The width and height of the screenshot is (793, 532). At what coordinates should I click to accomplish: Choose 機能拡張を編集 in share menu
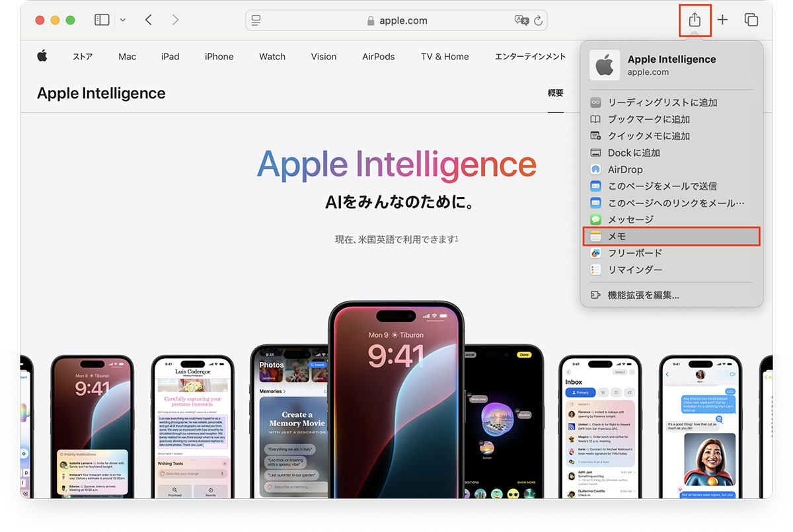tap(671, 295)
